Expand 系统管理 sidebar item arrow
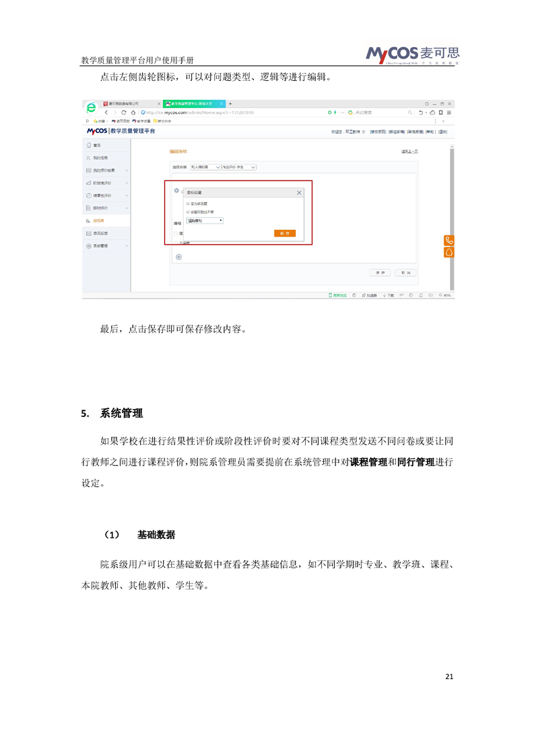534x756 pixels. coord(127,246)
